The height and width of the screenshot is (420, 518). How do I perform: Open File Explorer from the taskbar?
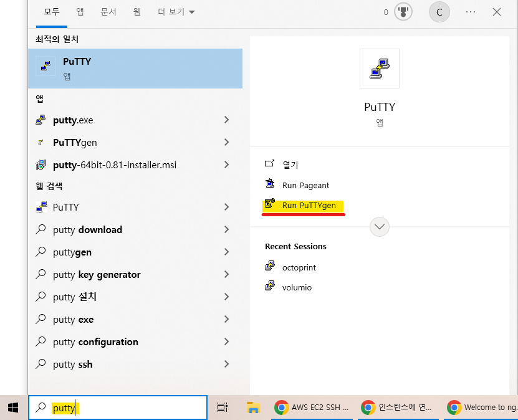click(x=253, y=408)
